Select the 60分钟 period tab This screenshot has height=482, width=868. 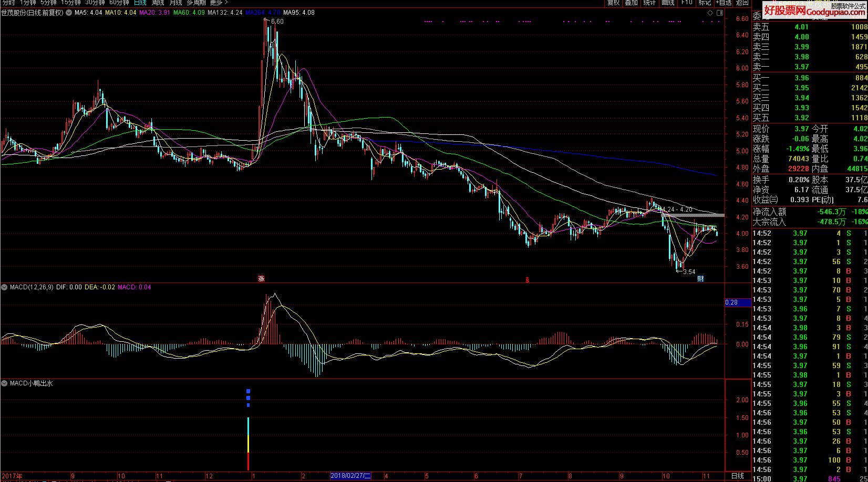pos(119,3)
